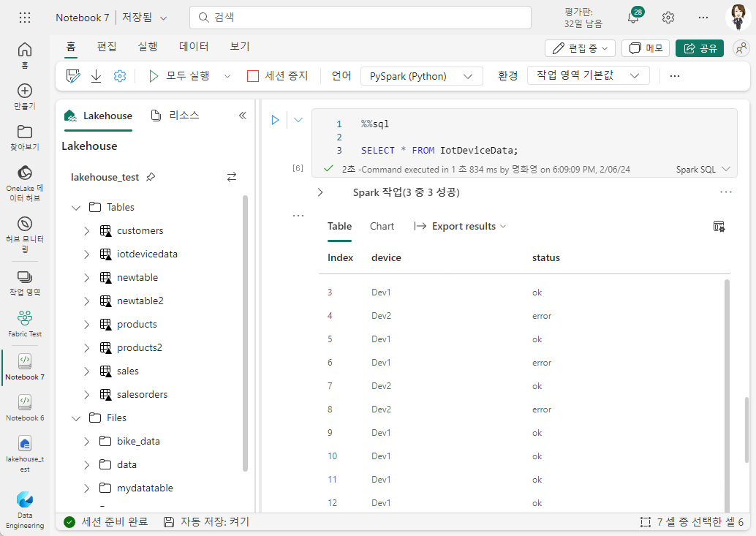The height and width of the screenshot is (536, 756).
Task: Click the download notebook icon
Action: pos(96,76)
